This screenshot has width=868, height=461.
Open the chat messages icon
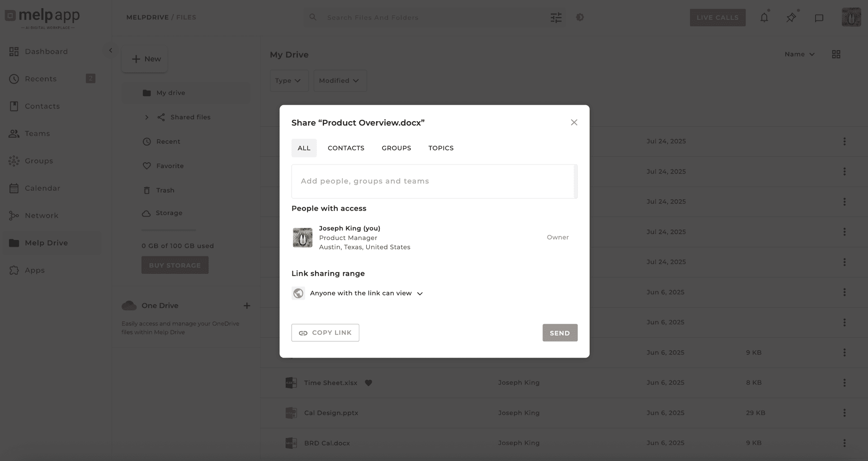[x=819, y=18]
